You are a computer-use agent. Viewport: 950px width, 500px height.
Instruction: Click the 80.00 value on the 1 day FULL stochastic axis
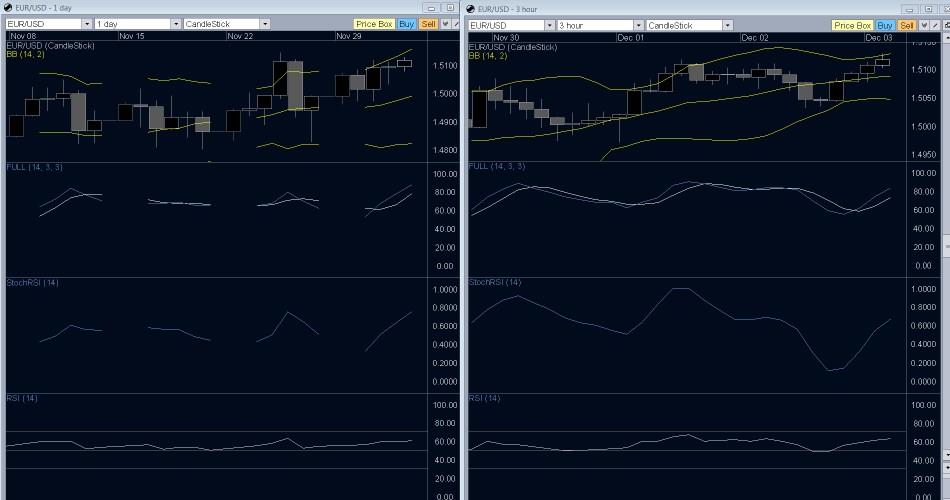tap(444, 192)
